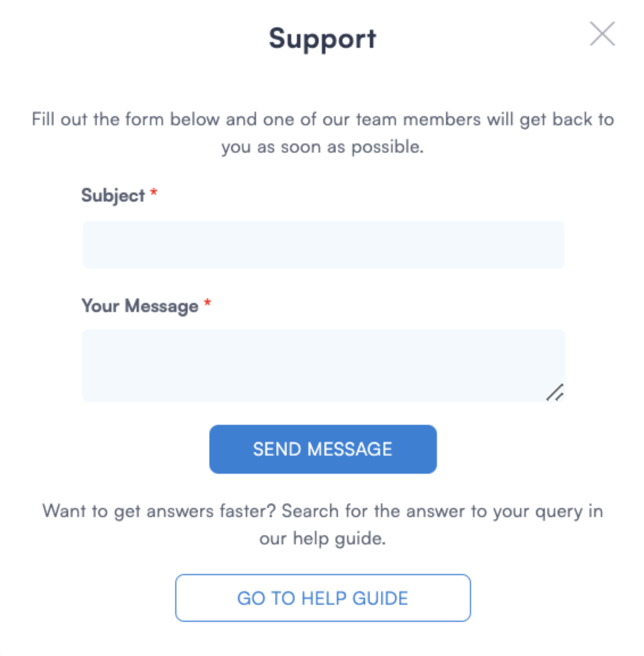The height and width of the screenshot is (656, 644).
Task: Open the help guide via GO TO HELP GUIDE
Action: (323, 598)
